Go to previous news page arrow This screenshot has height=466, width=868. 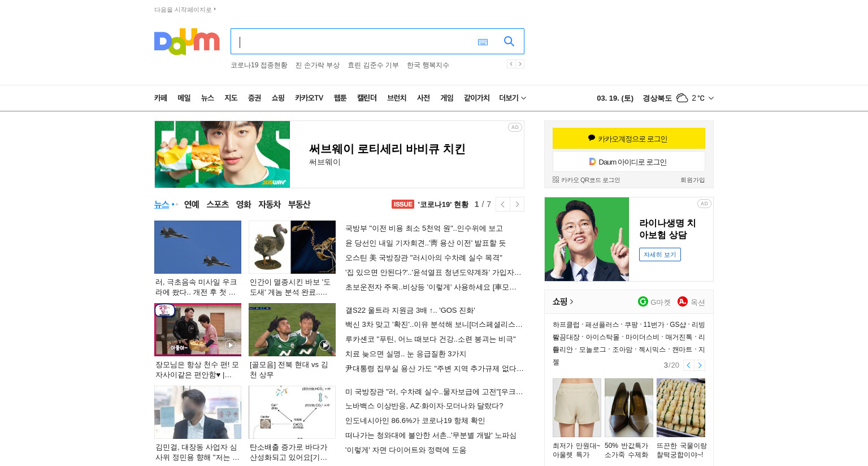pyautogui.click(x=503, y=204)
